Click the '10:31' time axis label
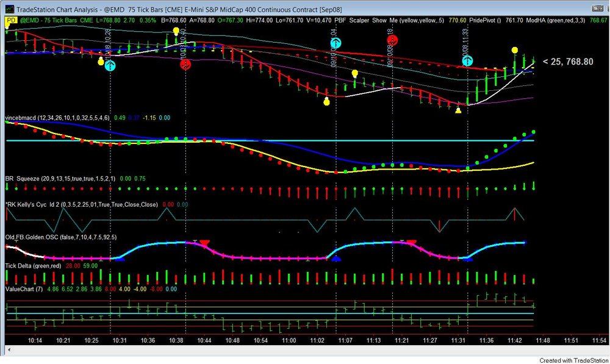 pyautogui.click(x=120, y=341)
